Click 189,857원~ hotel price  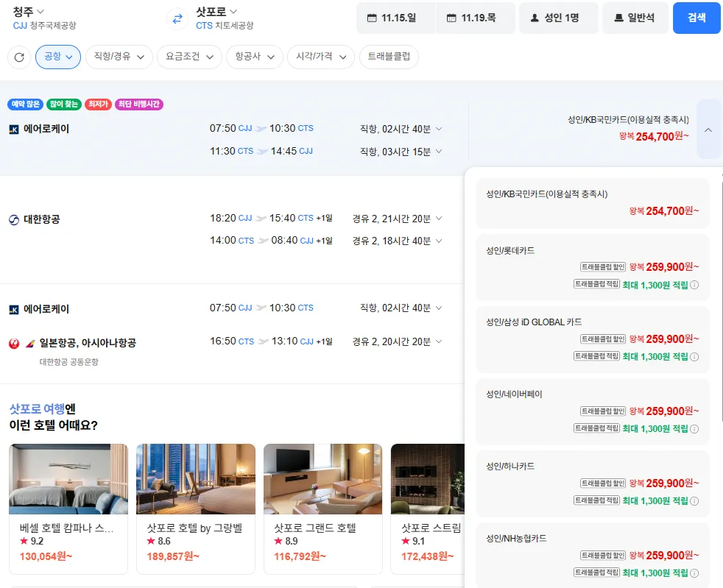[x=173, y=556]
